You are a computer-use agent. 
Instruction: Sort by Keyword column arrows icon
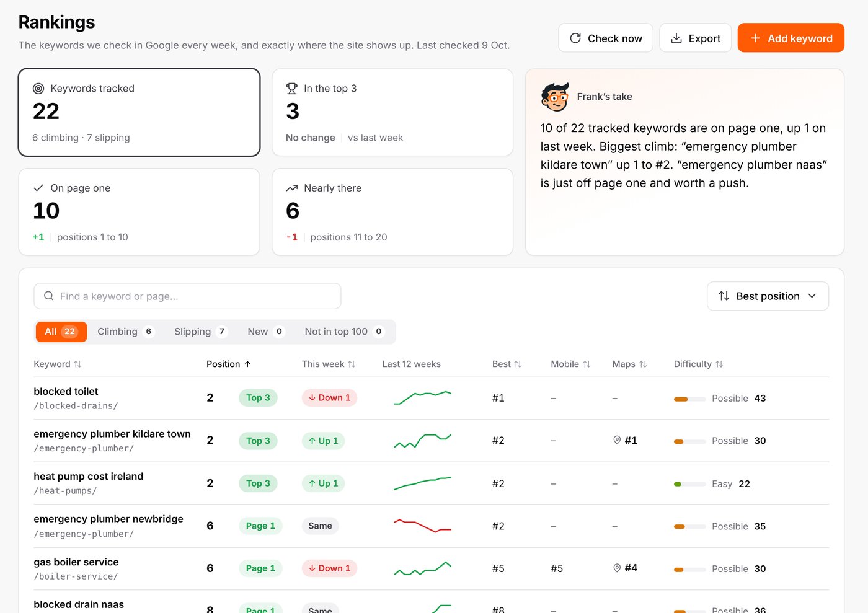point(77,364)
